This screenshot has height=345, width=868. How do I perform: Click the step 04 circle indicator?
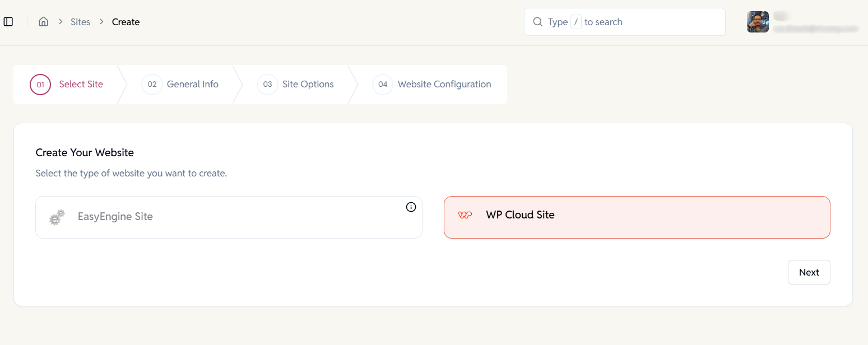[x=382, y=84]
